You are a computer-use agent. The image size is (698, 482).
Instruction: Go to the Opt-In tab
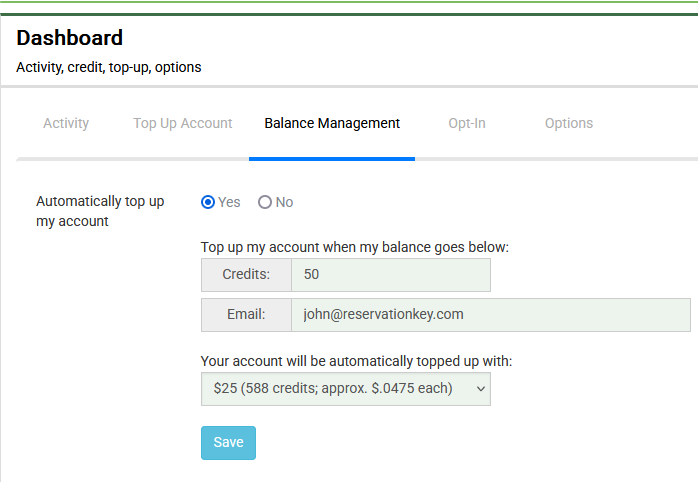pyautogui.click(x=467, y=123)
